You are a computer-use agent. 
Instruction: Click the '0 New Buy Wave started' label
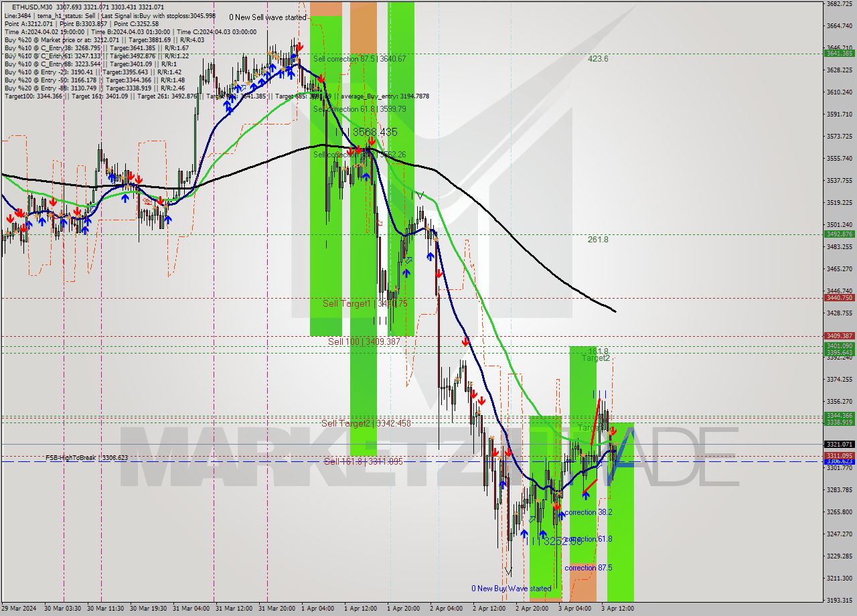[x=511, y=589]
